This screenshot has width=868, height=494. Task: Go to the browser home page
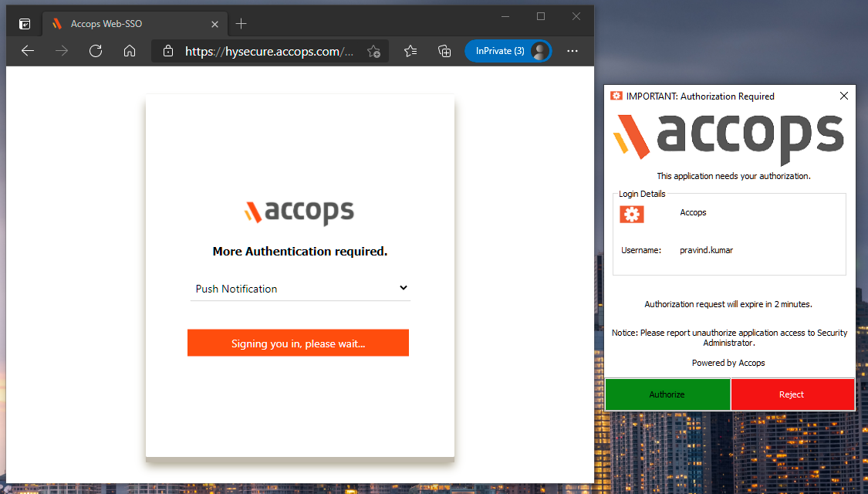tap(130, 51)
